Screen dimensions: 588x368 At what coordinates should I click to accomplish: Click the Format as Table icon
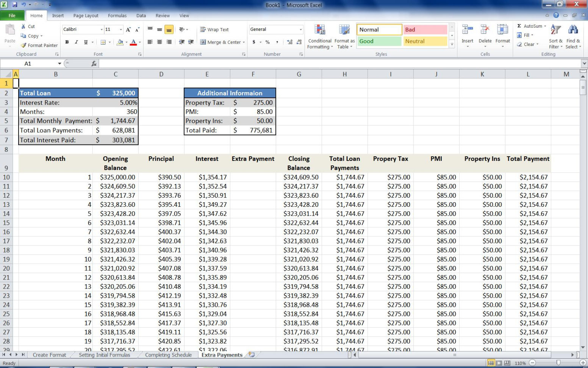tap(344, 36)
